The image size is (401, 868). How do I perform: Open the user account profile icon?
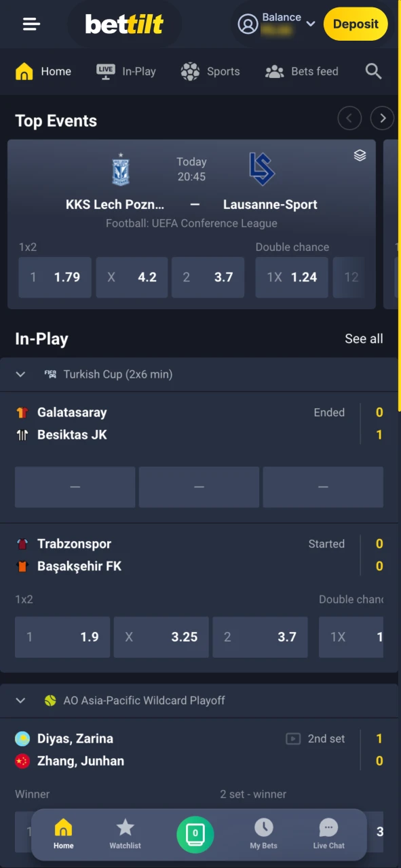(246, 24)
